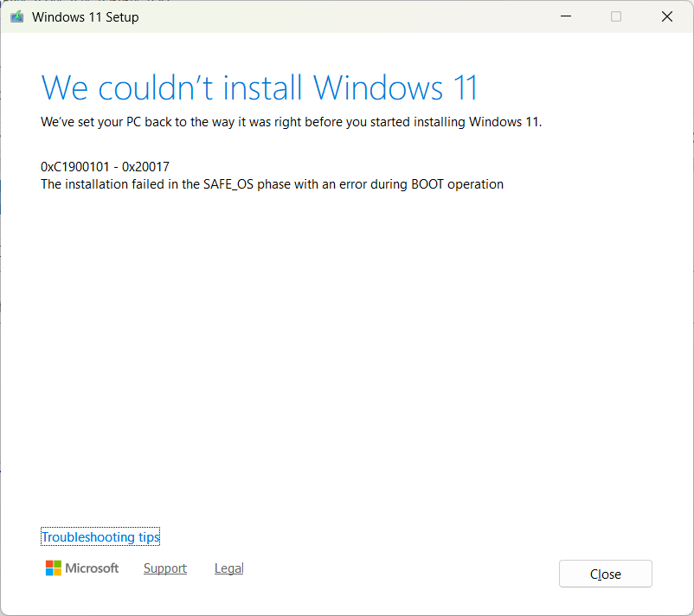Open the Legal information link
The image size is (694, 616).
[x=228, y=568]
